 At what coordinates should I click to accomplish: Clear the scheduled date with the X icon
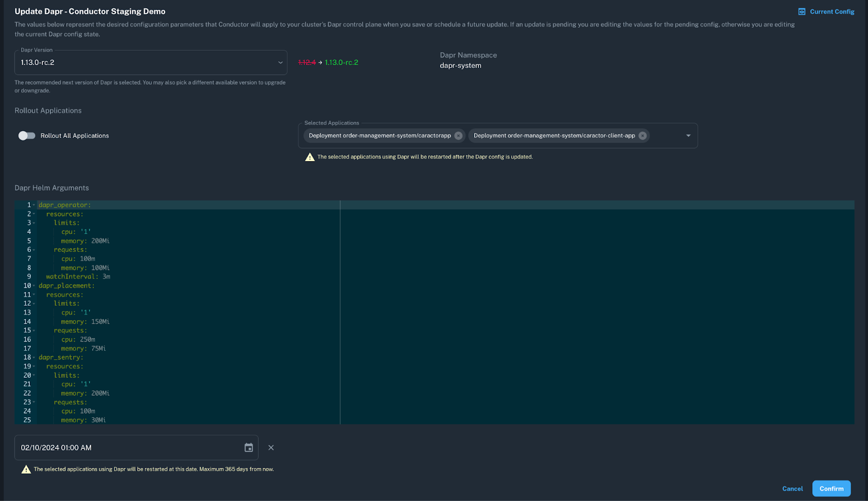point(271,447)
